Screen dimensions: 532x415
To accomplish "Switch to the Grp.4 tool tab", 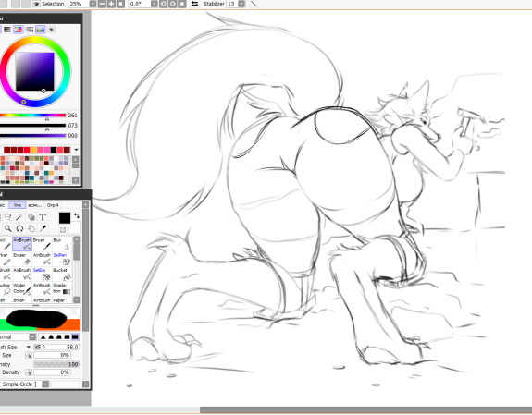I will pyautogui.click(x=53, y=205).
